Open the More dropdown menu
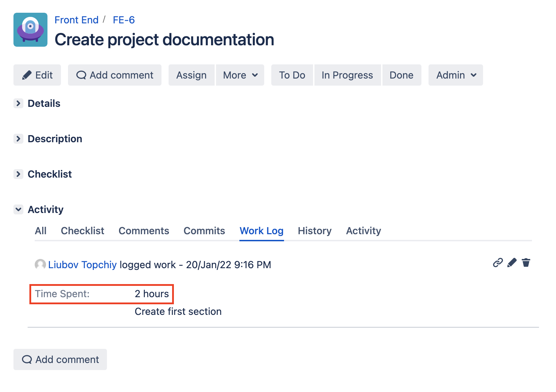 coord(240,75)
